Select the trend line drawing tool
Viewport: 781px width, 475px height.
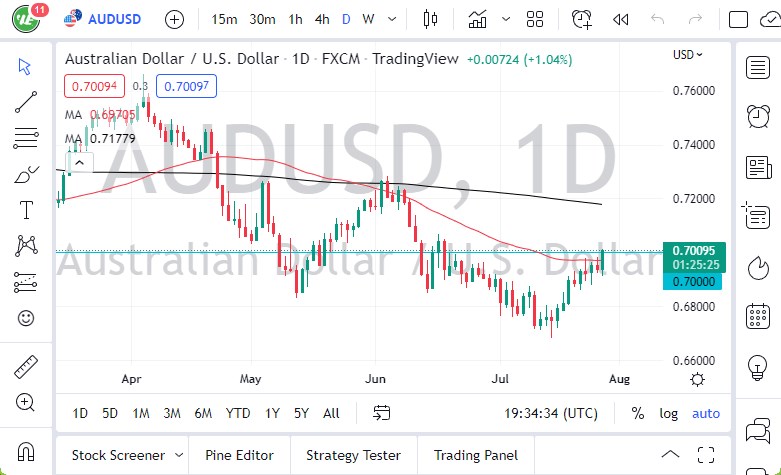coord(26,101)
